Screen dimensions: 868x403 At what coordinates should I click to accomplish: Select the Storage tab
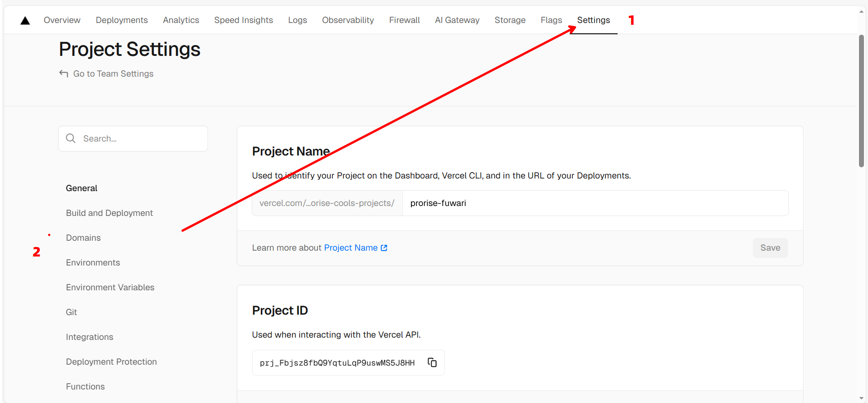510,20
